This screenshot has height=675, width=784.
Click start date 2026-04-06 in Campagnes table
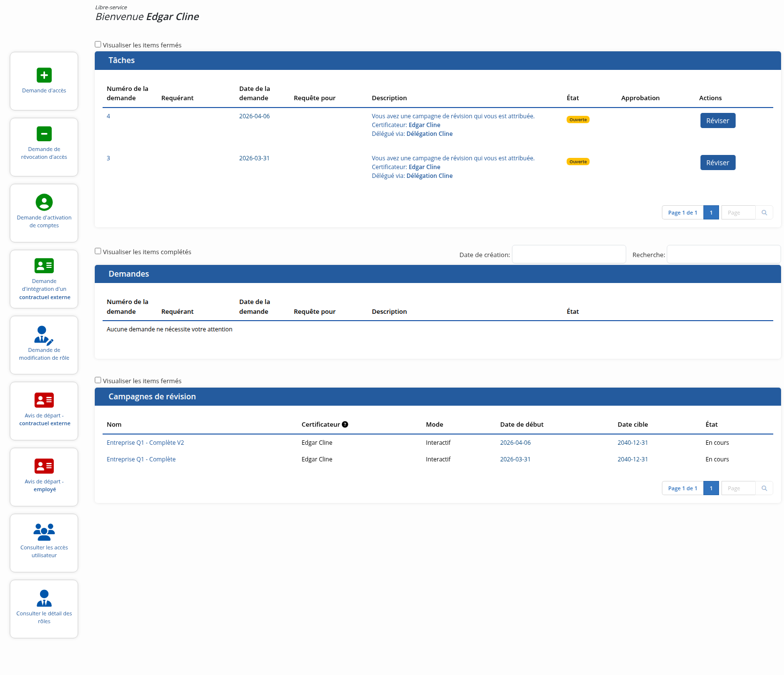point(515,443)
